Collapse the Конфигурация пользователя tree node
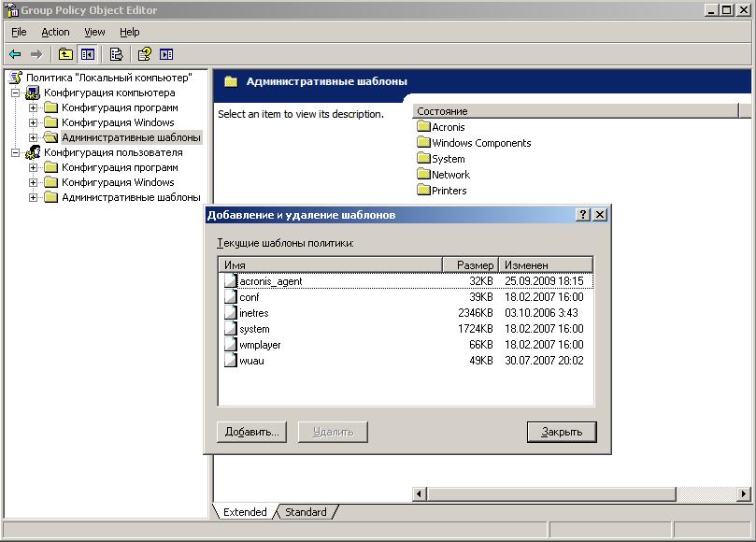This screenshot has width=756, height=542. click(x=15, y=152)
